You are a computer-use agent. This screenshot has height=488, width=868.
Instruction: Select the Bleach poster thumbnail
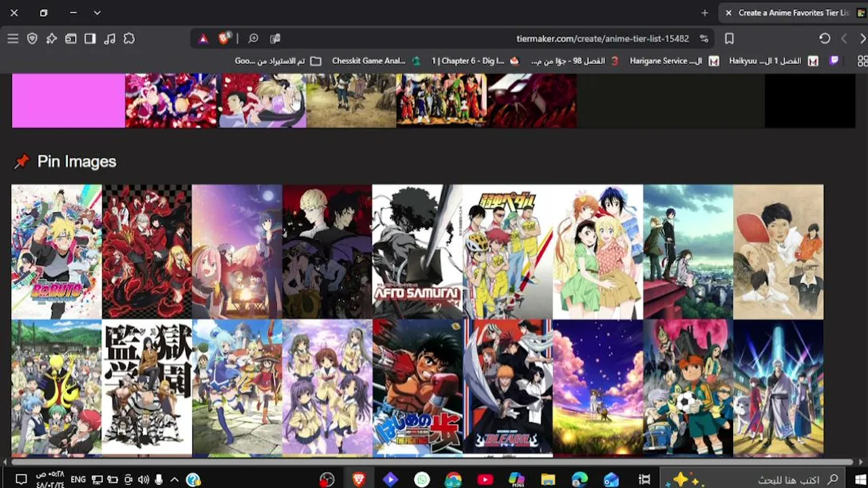(x=507, y=387)
